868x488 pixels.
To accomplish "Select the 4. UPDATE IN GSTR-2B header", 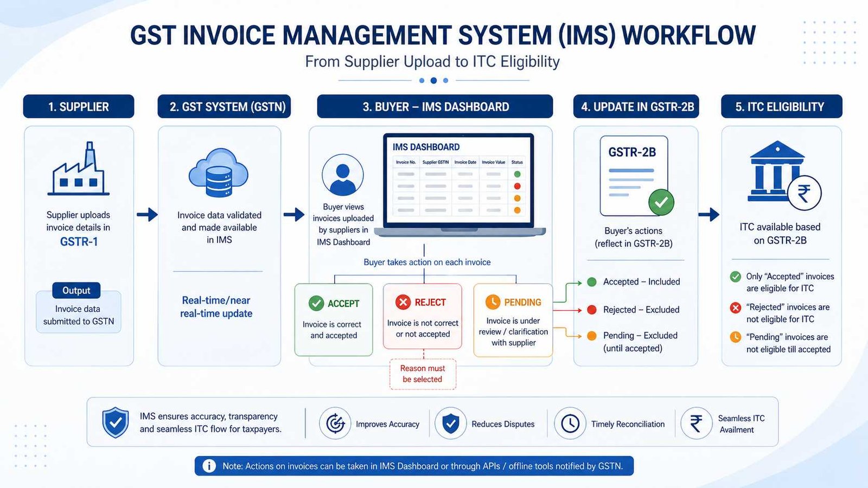I will tap(636, 106).
